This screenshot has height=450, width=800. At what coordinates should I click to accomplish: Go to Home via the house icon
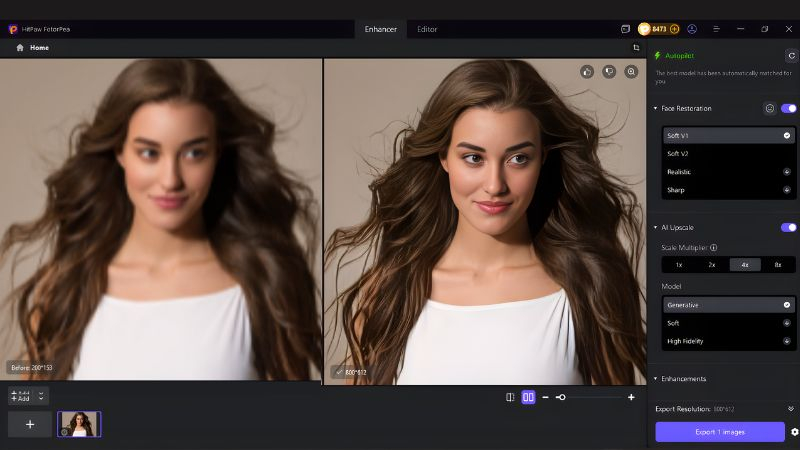20,47
